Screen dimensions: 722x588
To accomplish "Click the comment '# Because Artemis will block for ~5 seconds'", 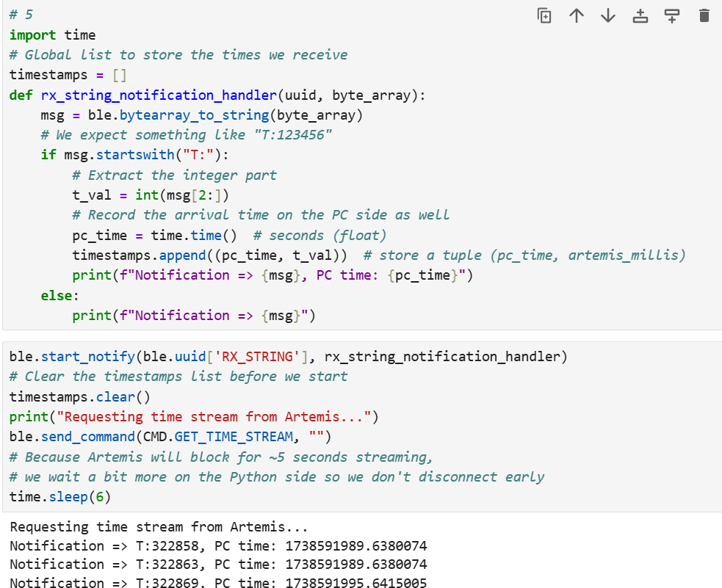I will pos(221,457).
